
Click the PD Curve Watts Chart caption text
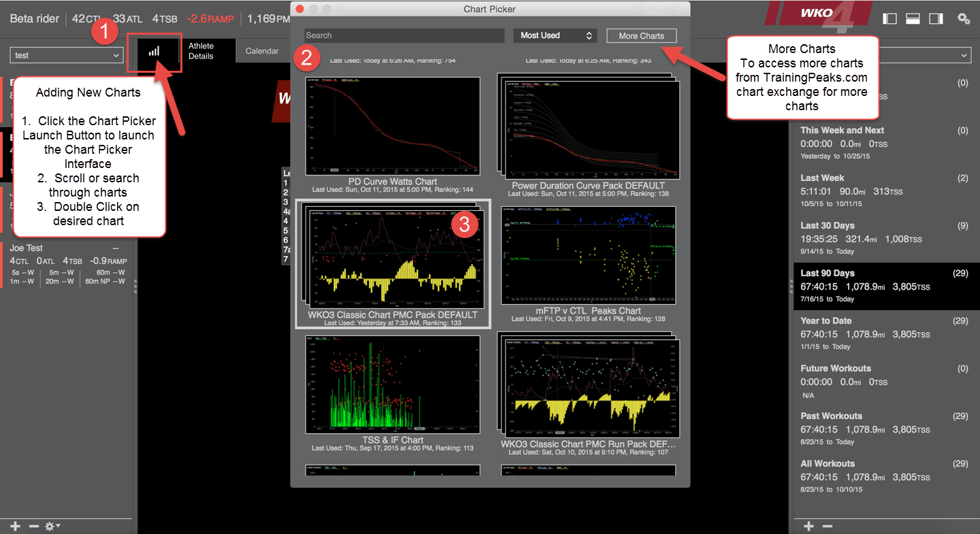click(x=393, y=182)
